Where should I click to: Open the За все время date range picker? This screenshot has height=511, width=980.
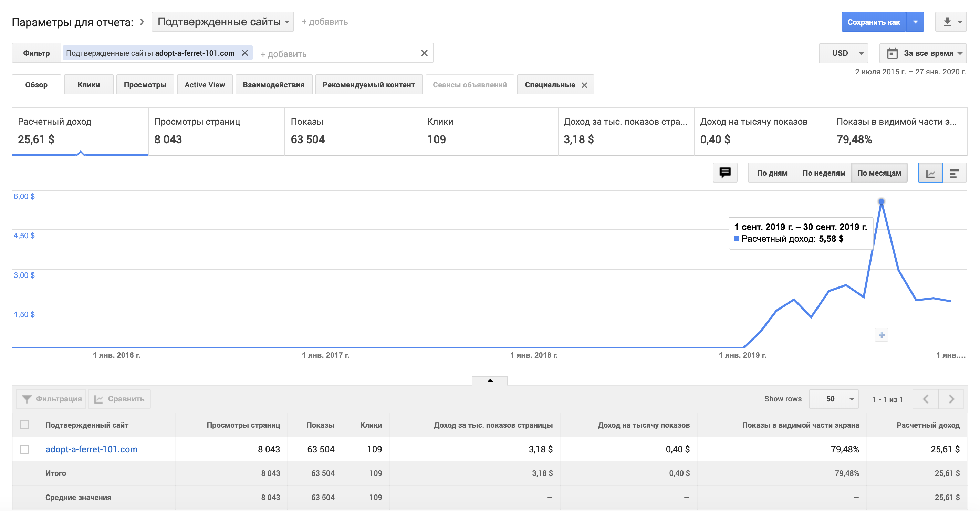pos(923,53)
